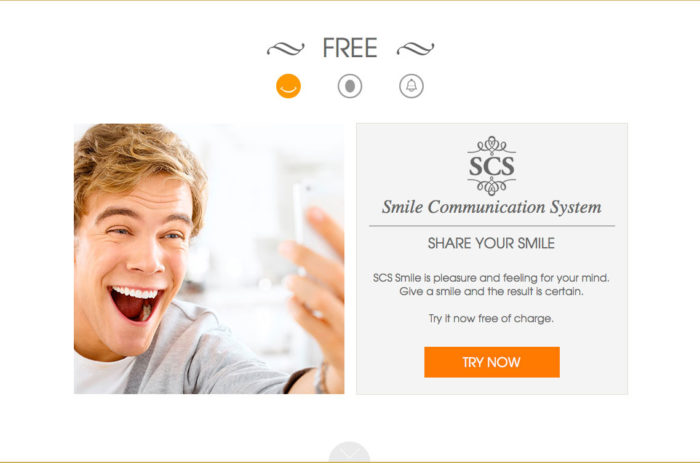Screen dimensions: 700x463
Task: Switch to the gray oval circle icon
Action: [350, 86]
